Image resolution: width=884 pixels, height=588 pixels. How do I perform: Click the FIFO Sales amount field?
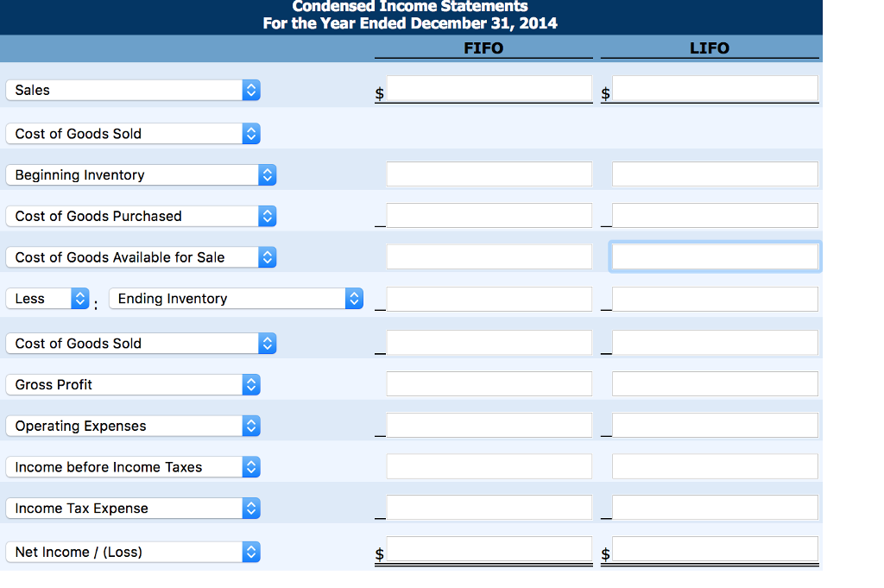point(489,89)
